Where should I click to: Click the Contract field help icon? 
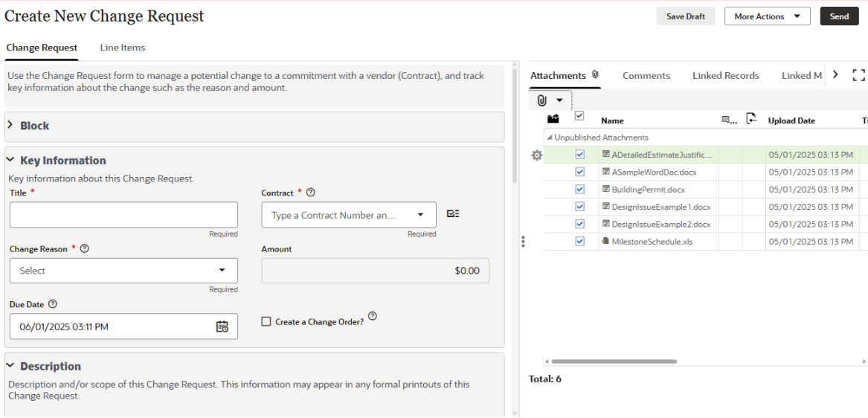[x=311, y=193]
